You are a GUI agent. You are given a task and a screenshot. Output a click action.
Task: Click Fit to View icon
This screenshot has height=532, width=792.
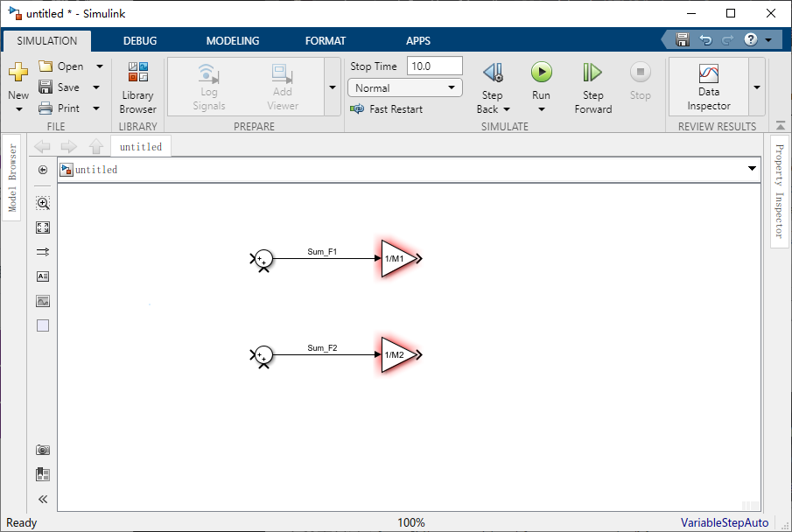tap(43, 227)
